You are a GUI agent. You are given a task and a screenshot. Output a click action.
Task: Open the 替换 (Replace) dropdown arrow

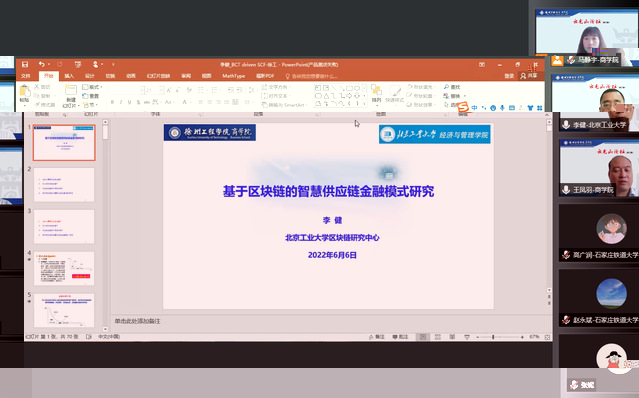[465, 96]
